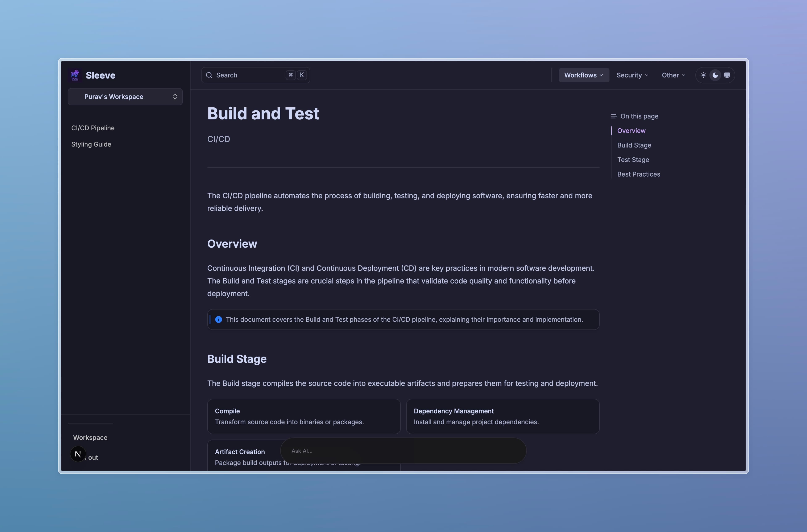
Task: Click the On this page list icon
Action: tap(614, 116)
